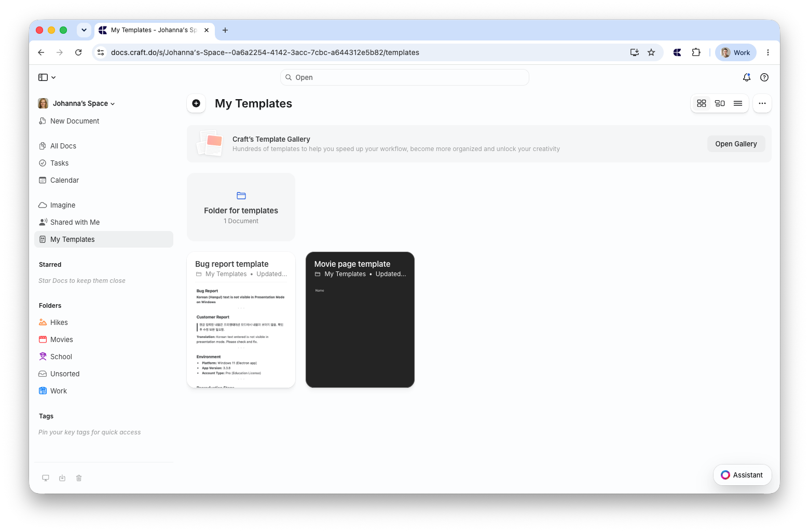Click the Tags section heading
The height and width of the screenshot is (532, 809).
[x=46, y=416]
